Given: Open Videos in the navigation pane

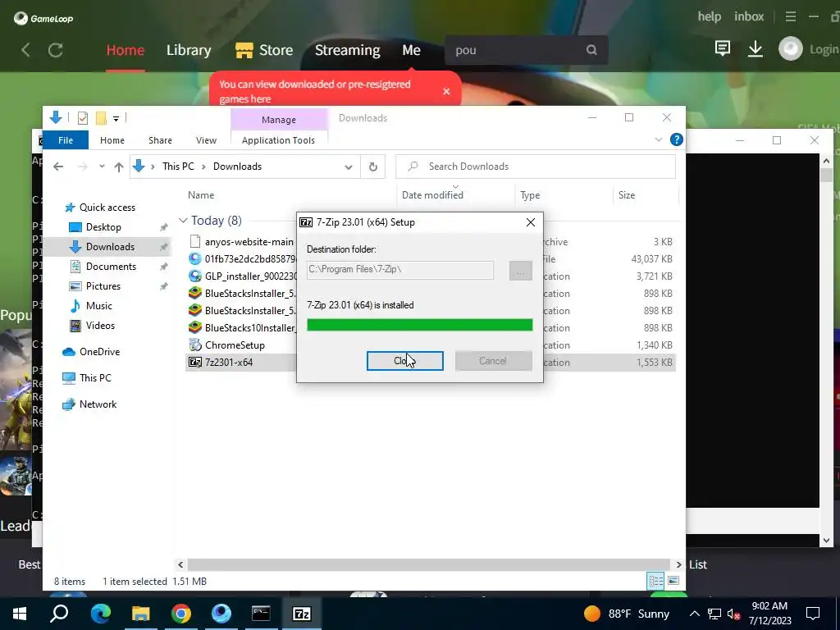Looking at the screenshot, I should pyautogui.click(x=100, y=326).
